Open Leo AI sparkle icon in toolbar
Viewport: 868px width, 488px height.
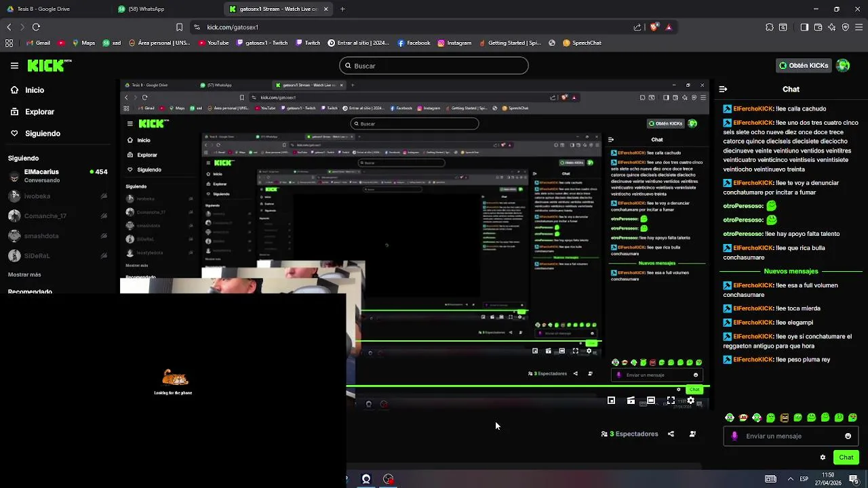coord(832,27)
